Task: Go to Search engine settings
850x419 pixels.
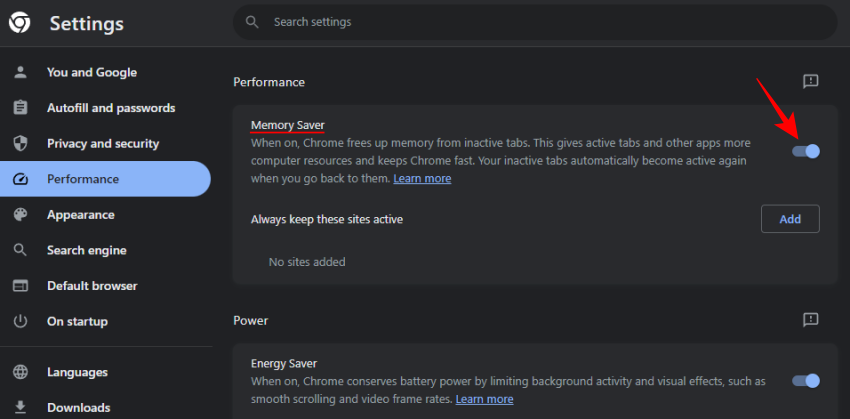Action: click(86, 250)
